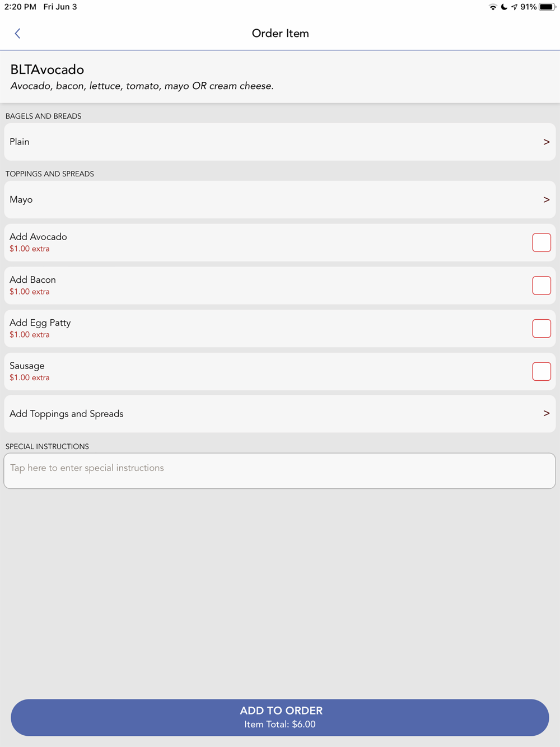Tap the Do Not Disturb moon icon

(504, 7)
